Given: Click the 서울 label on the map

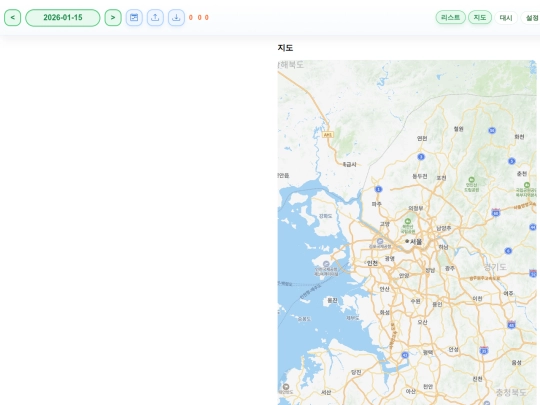Looking at the screenshot, I should [x=416, y=242].
